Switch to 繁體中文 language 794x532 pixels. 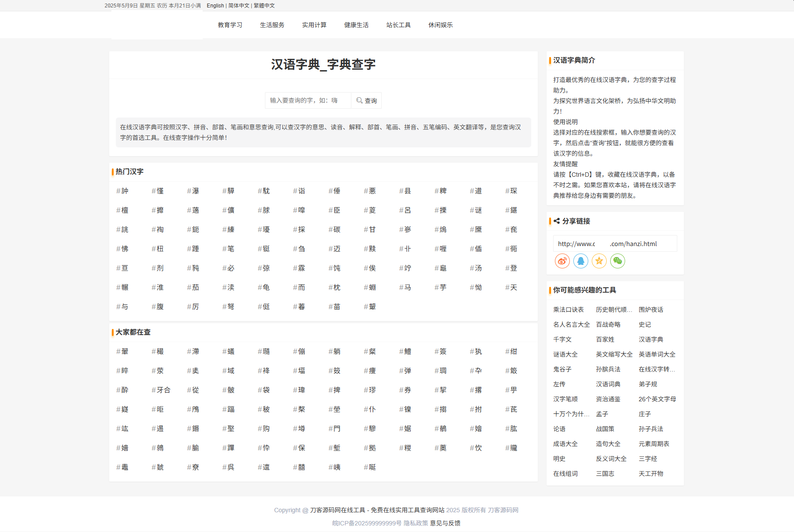[264, 6]
